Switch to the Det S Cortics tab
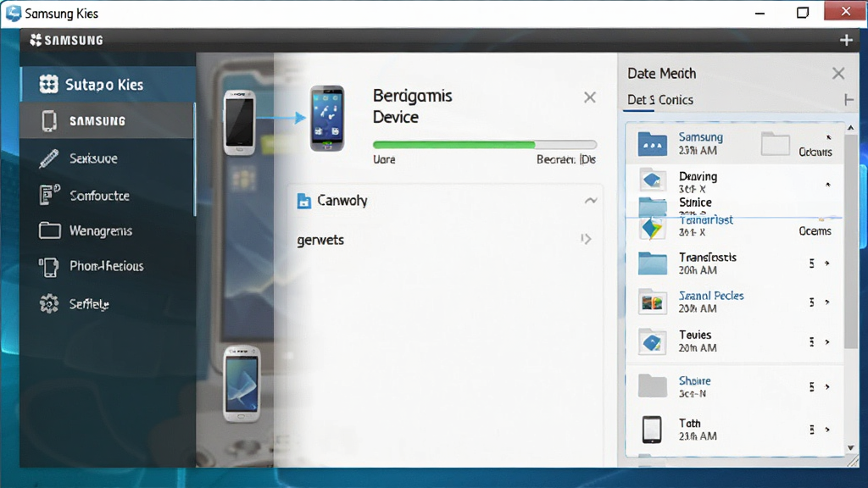Screen dimensions: 868x488 pyautogui.click(x=659, y=100)
